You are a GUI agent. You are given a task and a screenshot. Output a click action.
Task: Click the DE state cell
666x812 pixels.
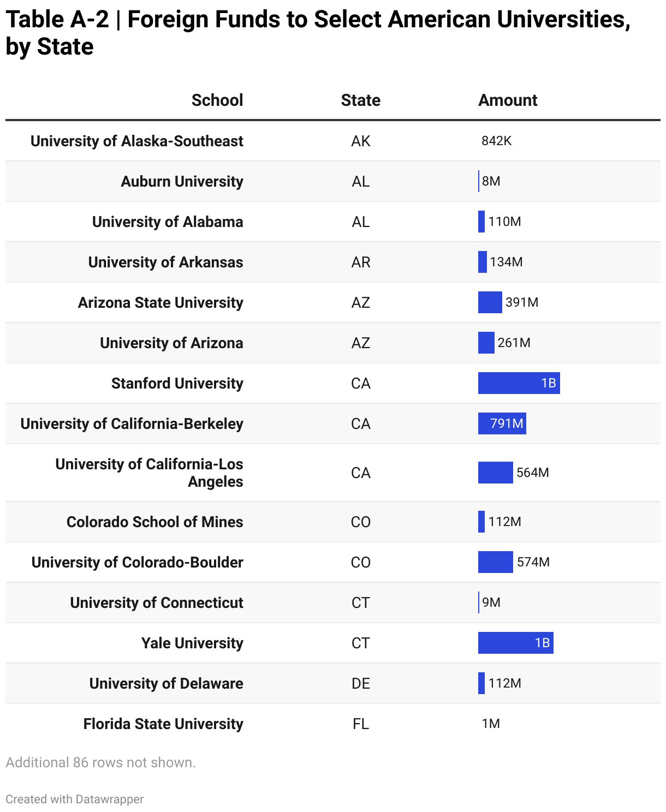360,684
